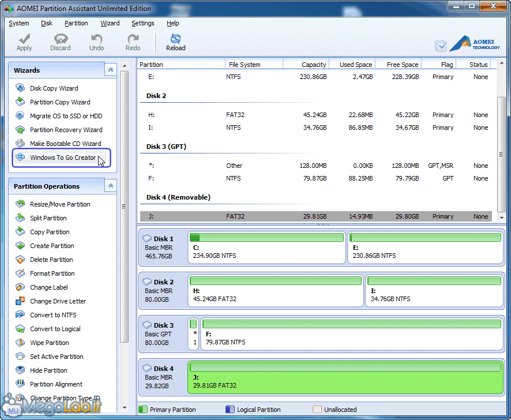The image size is (511, 420).
Task: Launch Make Bootable CD Wizard icon
Action: [20, 144]
